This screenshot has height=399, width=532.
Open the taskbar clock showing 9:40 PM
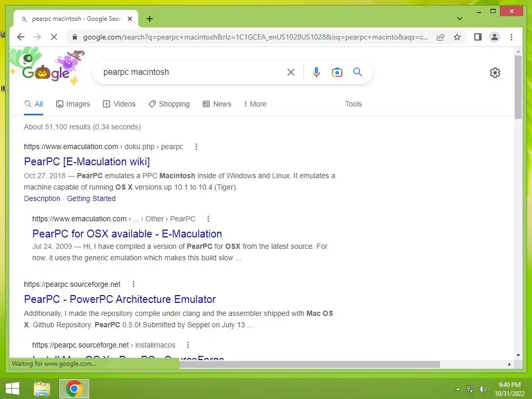[509, 389]
